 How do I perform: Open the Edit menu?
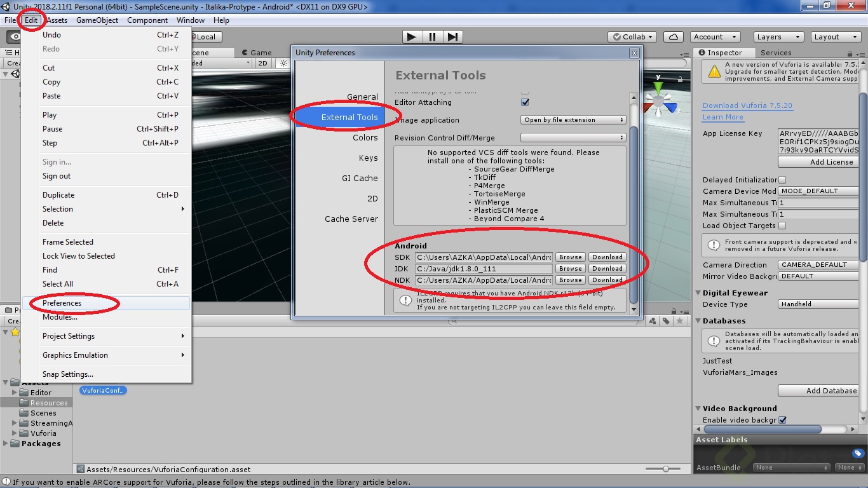point(31,20)
